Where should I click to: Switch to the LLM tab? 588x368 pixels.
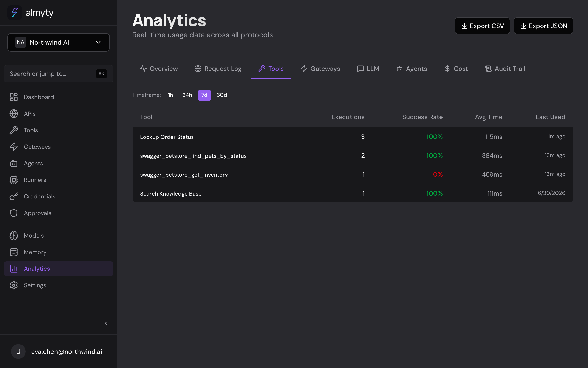click(x=368, y=69)
